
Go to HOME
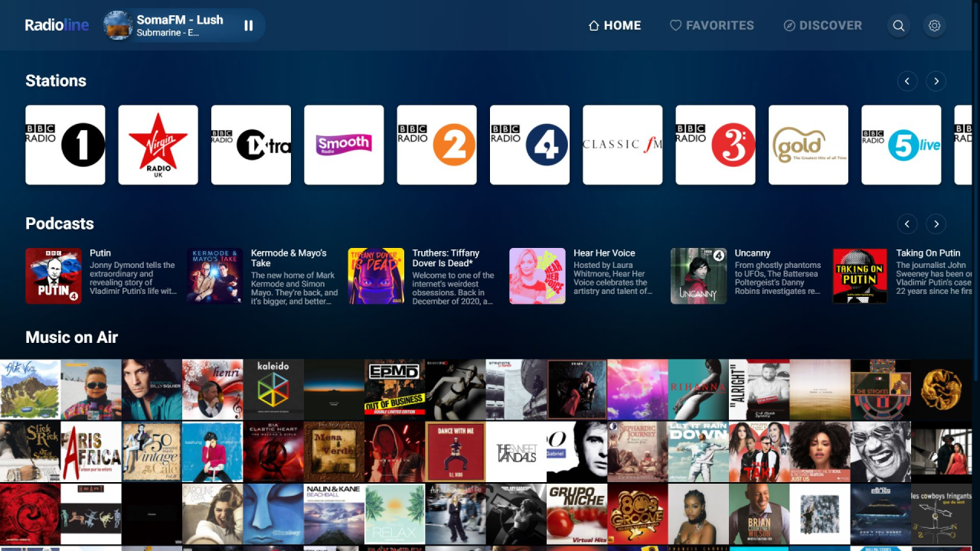(614, 25)
